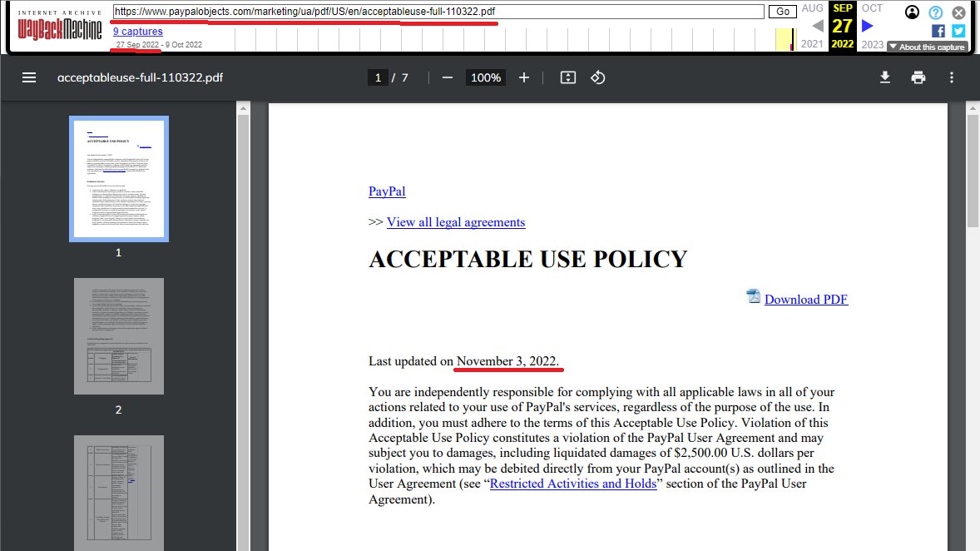Close the Wayback Machine toolbar
The width and height of the screenshot is (980, 551).
[x=958, y=12]
